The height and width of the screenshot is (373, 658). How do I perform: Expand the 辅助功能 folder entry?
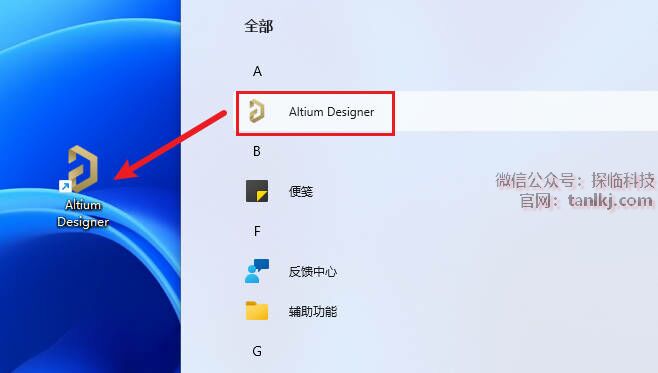(313, 311)
